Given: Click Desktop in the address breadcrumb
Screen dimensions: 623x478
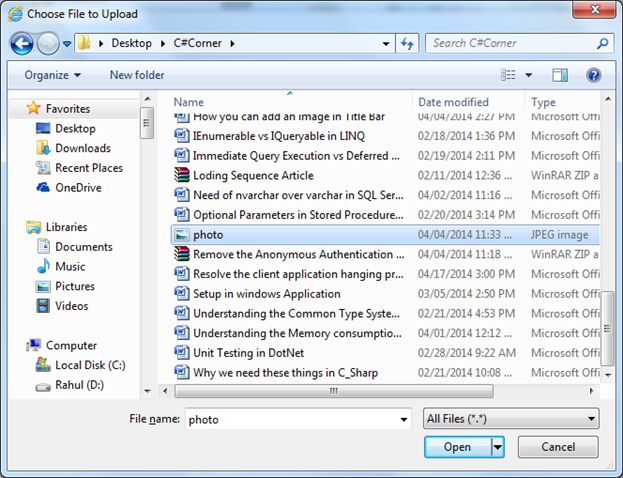Looking at the screenshot, I should click(132, 43).
